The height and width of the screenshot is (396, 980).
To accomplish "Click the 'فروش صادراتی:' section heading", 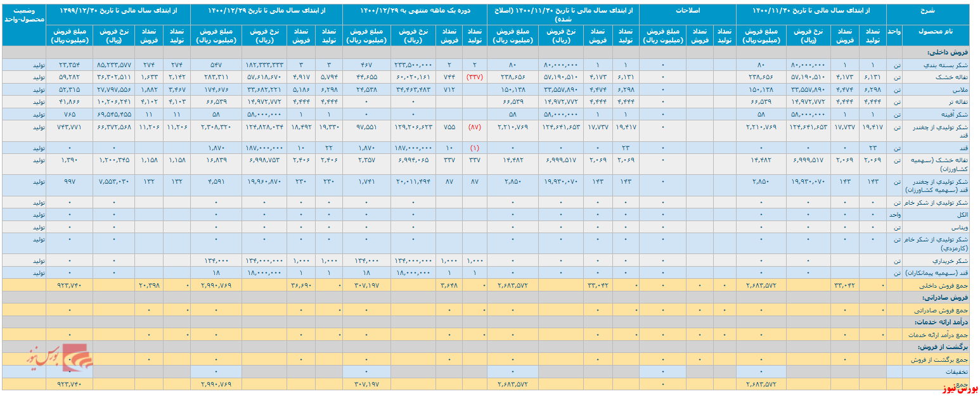I will [945, 297].
